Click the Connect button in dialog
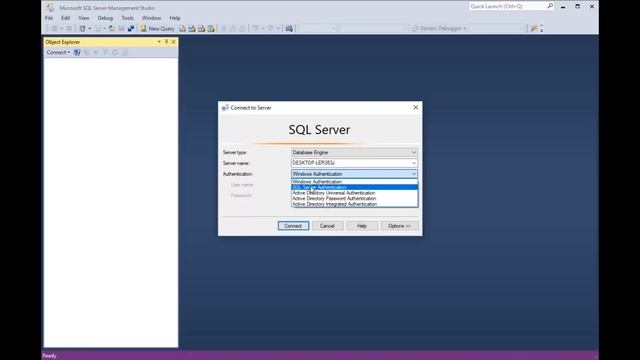The width and height of the screenshot is (640, 360). click(293, 226)
